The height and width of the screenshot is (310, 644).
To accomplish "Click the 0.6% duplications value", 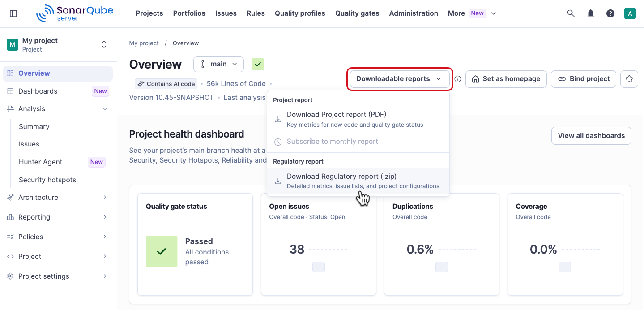I will (420, 250).
